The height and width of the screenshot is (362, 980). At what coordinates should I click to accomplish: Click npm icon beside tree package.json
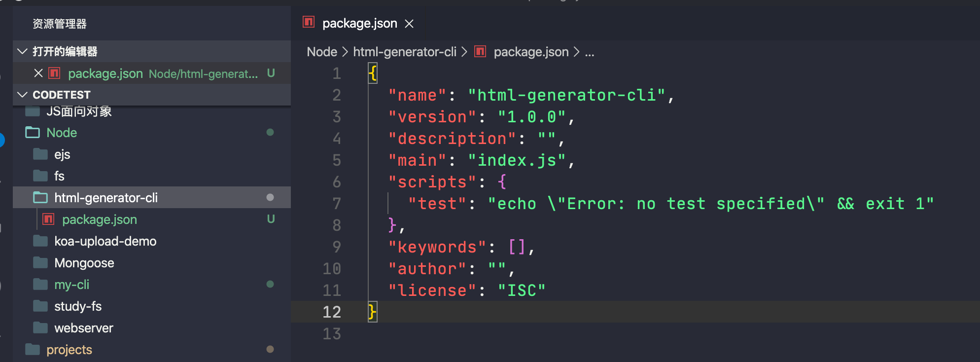48,219
